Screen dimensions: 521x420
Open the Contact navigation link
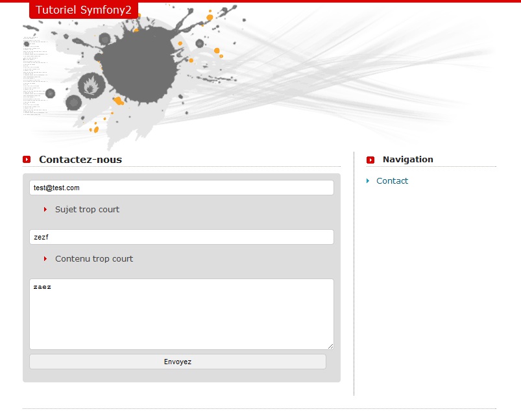pyautogui.click(x=392, y=181)
